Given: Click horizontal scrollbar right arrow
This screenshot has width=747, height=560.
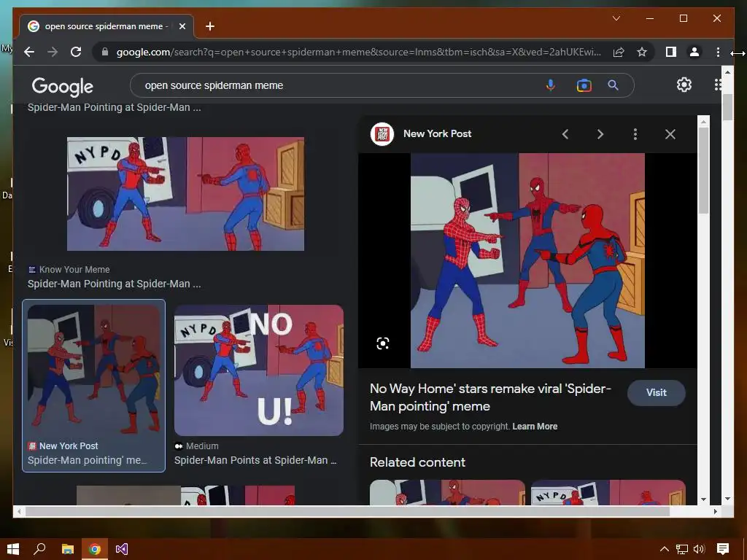Looking at the screenshot, I should click(x=715, y=511).
